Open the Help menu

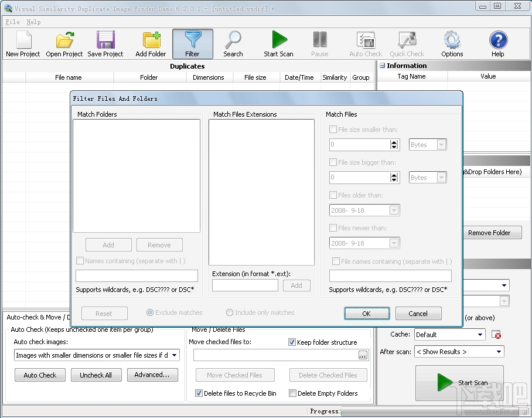[33, 22]
